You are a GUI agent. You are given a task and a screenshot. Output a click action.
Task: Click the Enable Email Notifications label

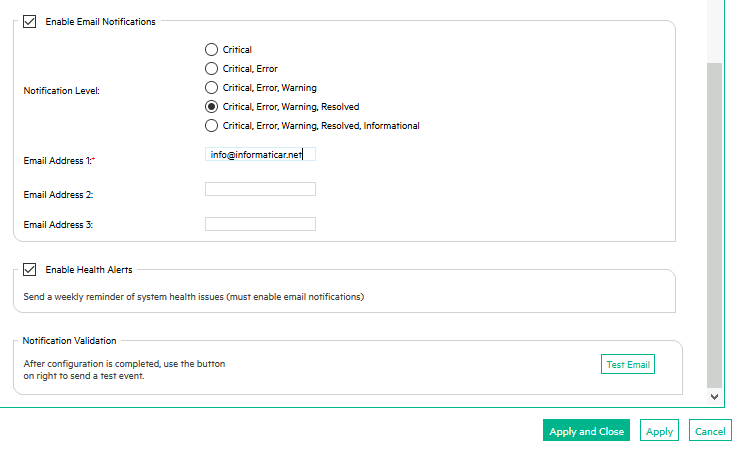(100, 22)
